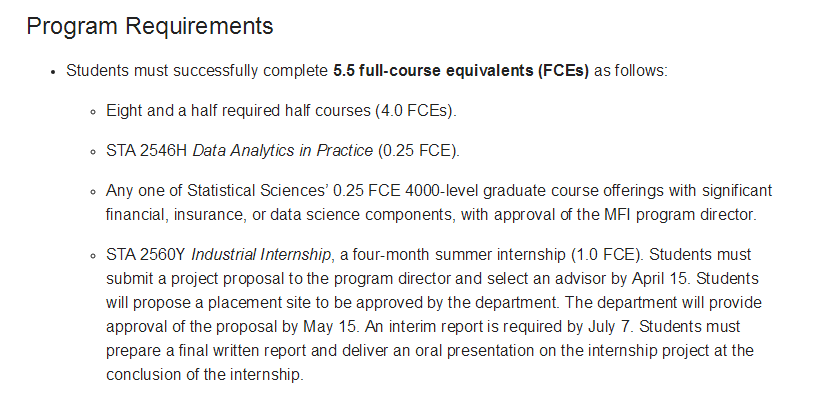The image size is (814, 396).
Task: Click the STA 2560Y course code
Action: [x=146, y=255]
